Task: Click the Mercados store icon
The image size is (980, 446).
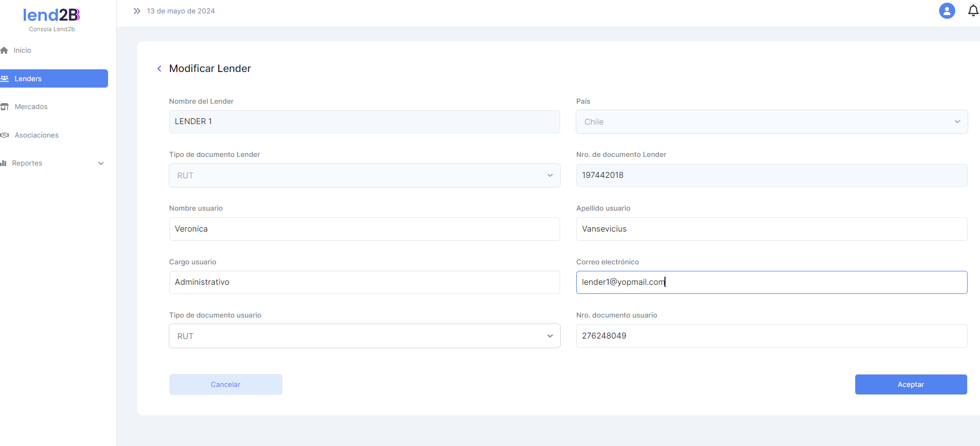Action: (5, 107)
